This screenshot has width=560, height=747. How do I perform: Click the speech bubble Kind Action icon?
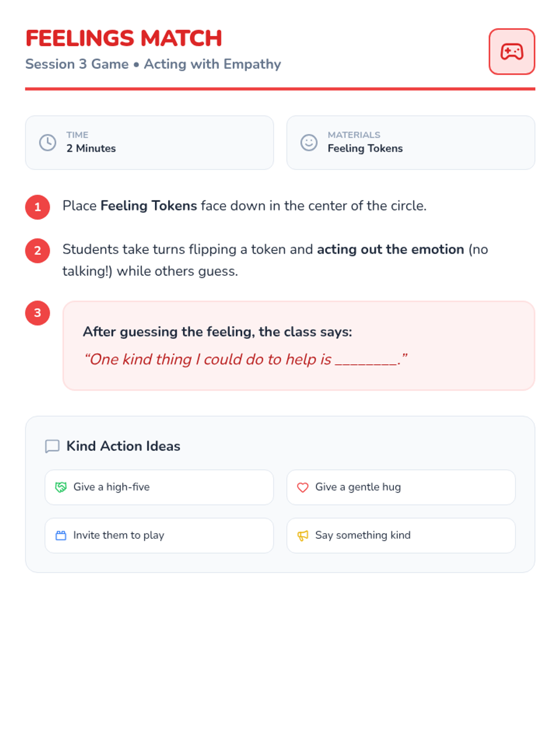click(52, 446)
